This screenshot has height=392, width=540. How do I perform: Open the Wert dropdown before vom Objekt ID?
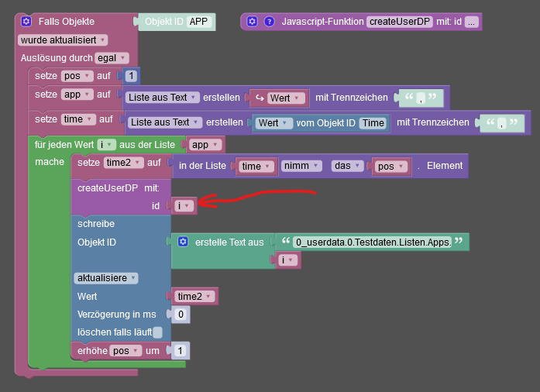pos(273,123)
